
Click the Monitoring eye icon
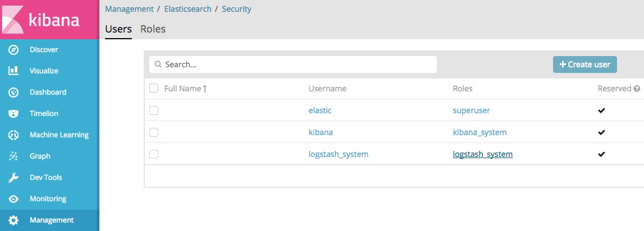(x=13, y=199)
